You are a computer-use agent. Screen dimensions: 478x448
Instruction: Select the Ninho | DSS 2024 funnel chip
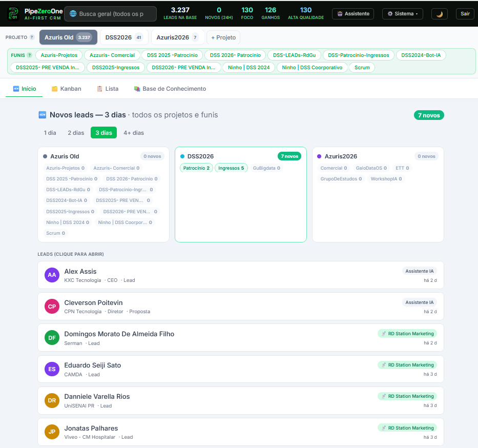(249, 67)
